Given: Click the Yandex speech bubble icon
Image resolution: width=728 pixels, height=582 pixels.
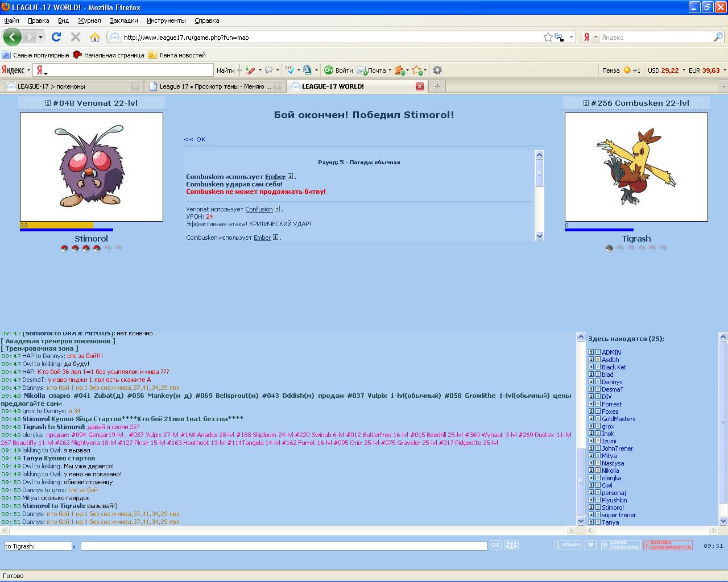Looking at the screenshot, I should click(269, 70).
